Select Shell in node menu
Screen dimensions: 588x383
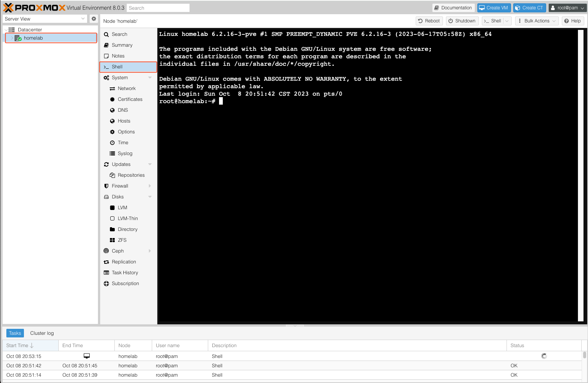click(128, 67)
